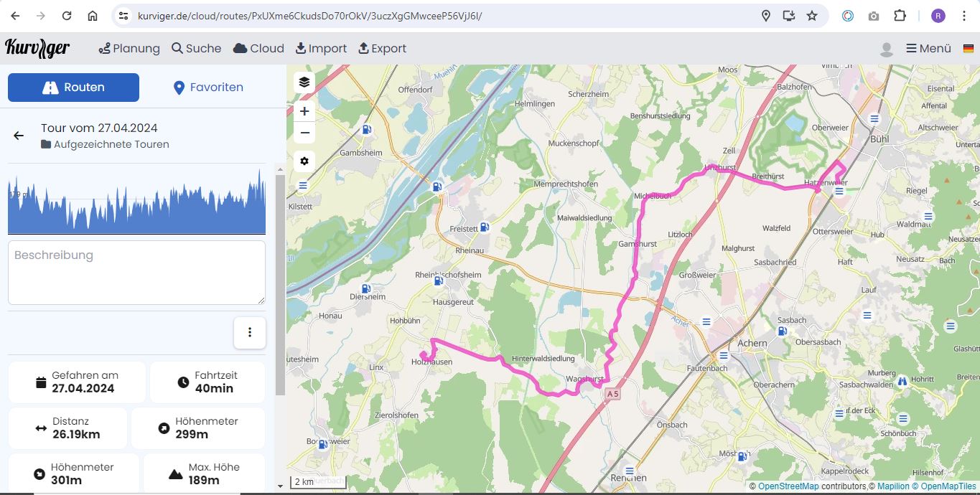
Task: Switch to the Favoriten tab
Action: 208,88
